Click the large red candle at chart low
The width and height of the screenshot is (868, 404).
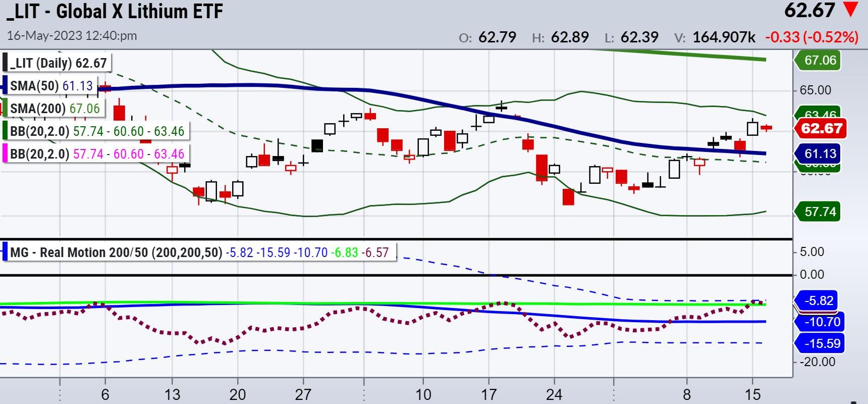[568, 197]
